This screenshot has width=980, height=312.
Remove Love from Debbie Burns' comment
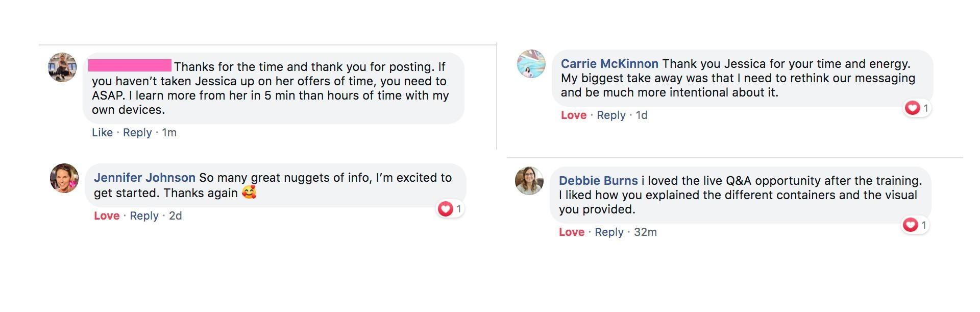pyautogui.click(x=571, y=232)
